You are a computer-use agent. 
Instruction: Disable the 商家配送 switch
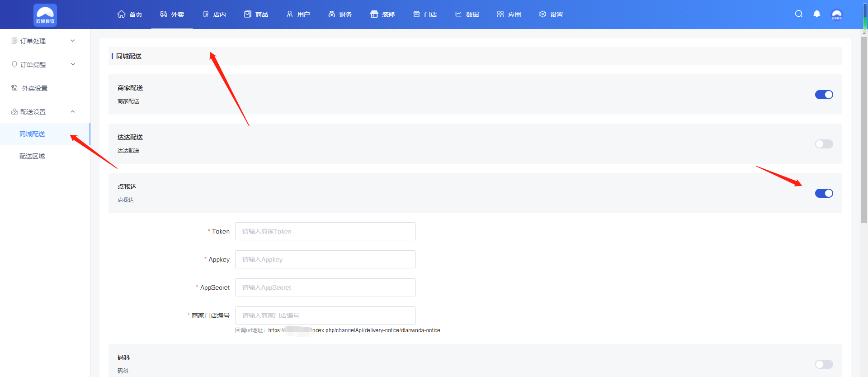pos(824,95)
